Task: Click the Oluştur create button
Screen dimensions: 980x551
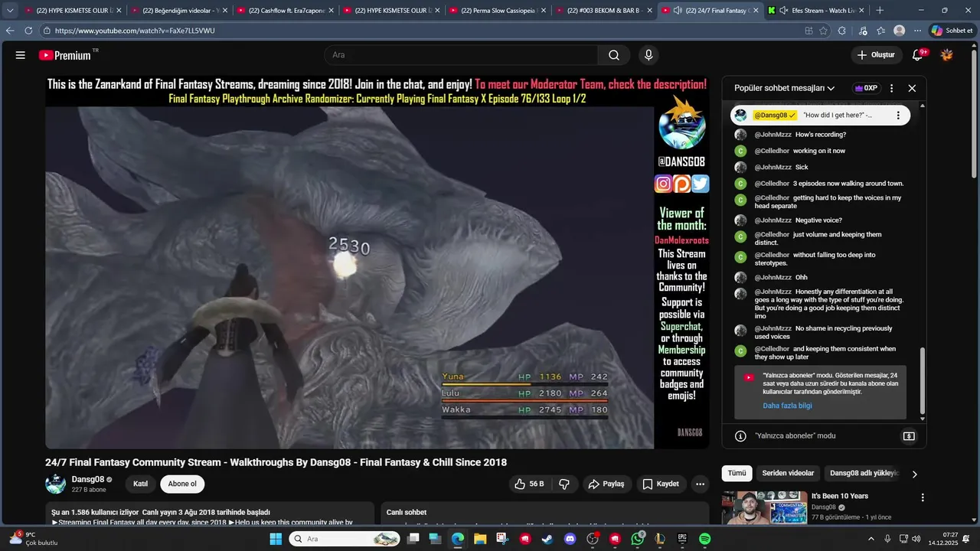Action: pyautogui.click(x=876, y=55)
